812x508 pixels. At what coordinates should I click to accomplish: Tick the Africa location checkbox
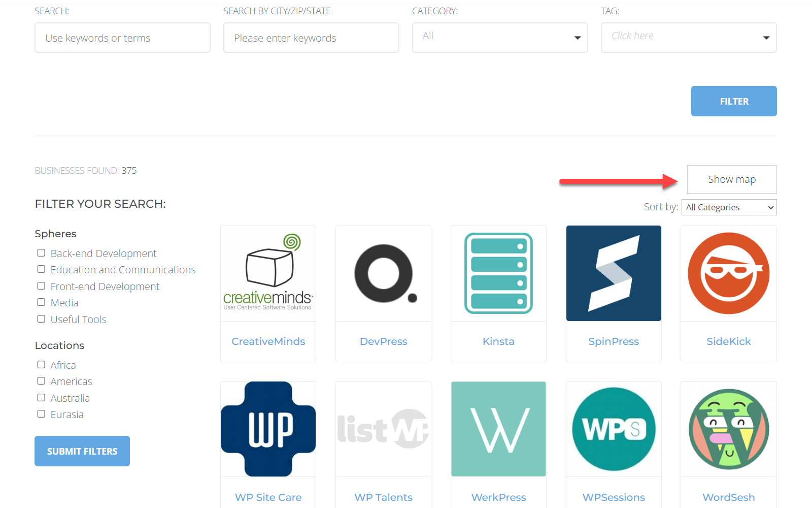click(x=41, y=365)
